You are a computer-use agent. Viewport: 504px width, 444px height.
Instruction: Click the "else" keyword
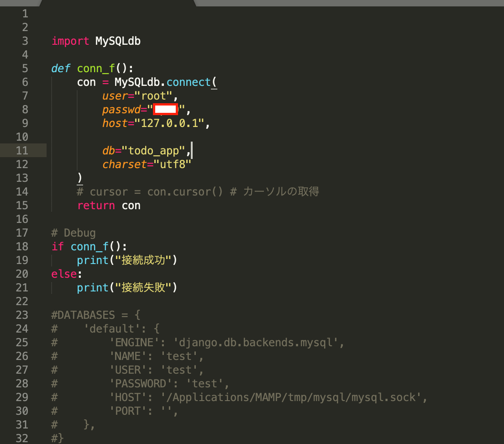pyautogui.click(x=64, y=274)
